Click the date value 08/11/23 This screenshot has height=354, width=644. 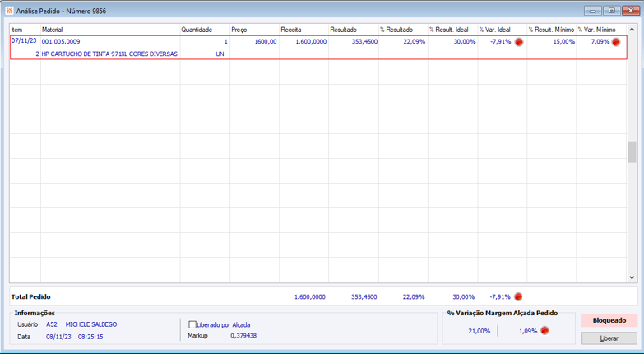click(x=58, y=337)
